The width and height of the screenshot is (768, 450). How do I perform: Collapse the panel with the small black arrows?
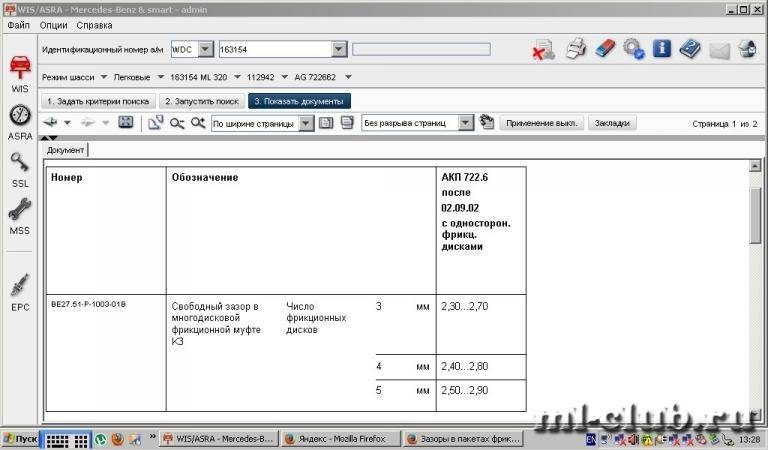[x=49, y=139]
